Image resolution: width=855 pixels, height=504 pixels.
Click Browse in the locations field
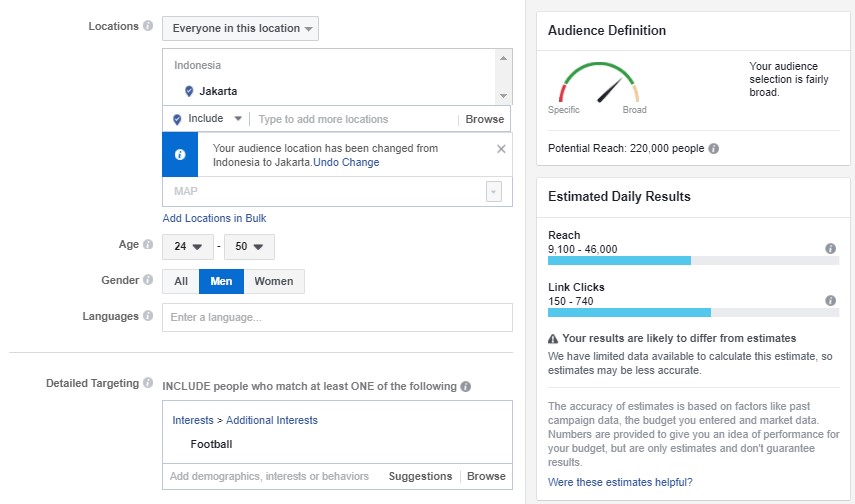pos(485,119)
